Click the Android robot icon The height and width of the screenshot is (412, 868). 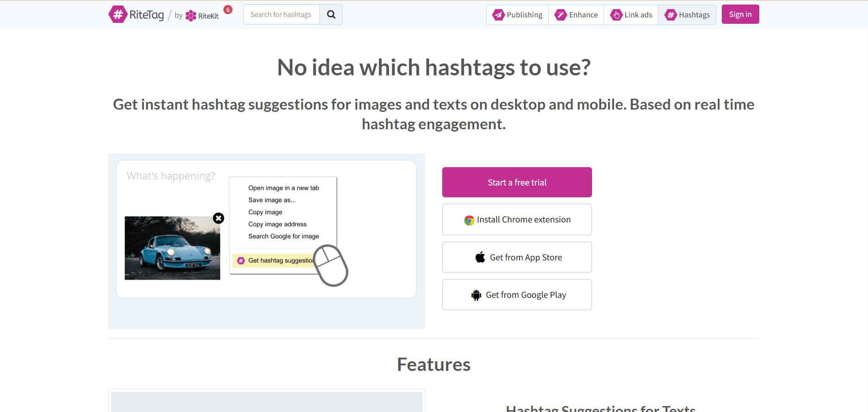pos(476,295)
